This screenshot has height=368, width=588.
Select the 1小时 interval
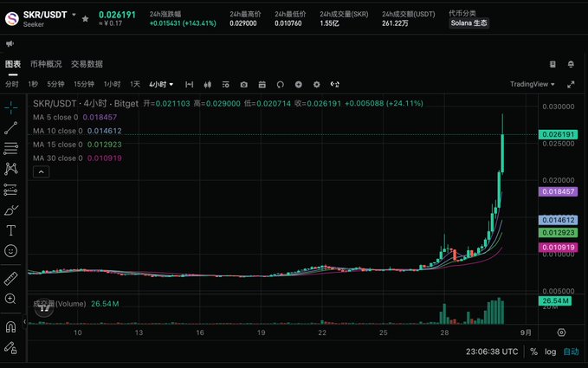(x=112, y=84)
